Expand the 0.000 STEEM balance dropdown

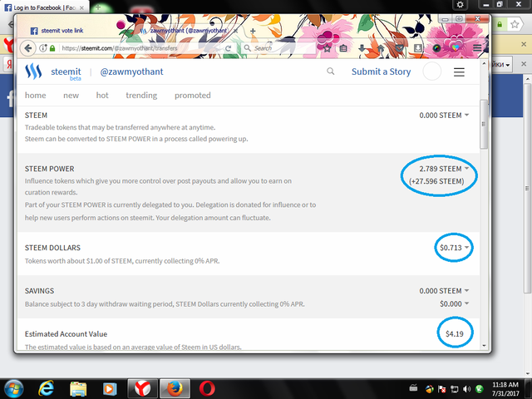pyautogui.click(x=444, y=116)
